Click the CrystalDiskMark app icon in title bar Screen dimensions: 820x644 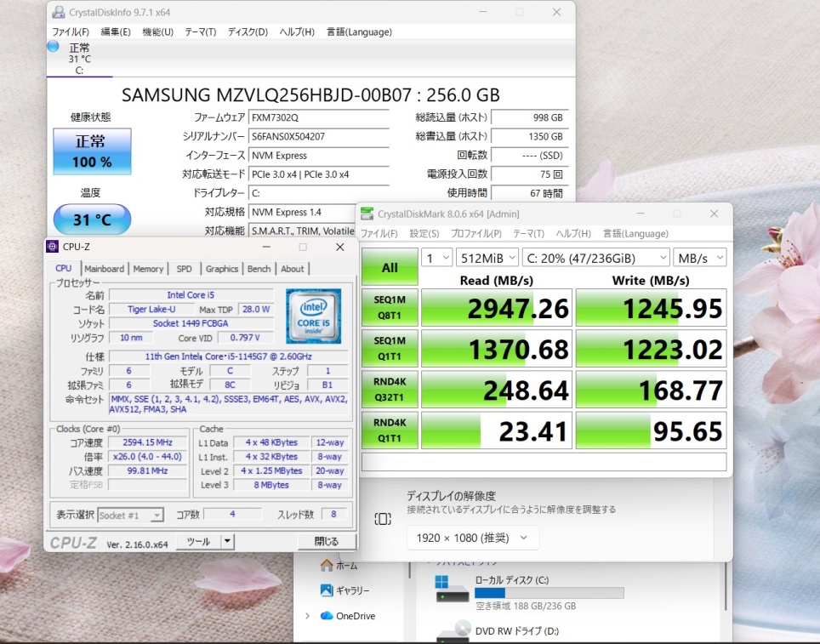click(367, 214)
